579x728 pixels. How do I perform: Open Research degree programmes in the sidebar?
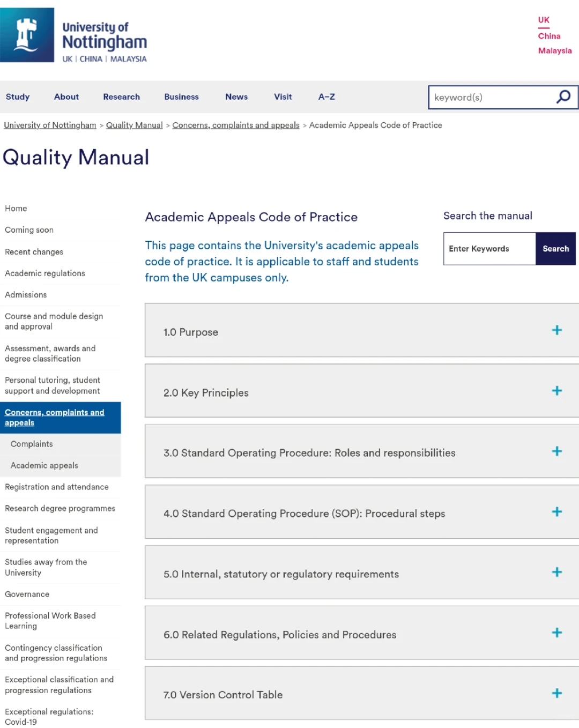pyautogui.click(x=60, y=509)
